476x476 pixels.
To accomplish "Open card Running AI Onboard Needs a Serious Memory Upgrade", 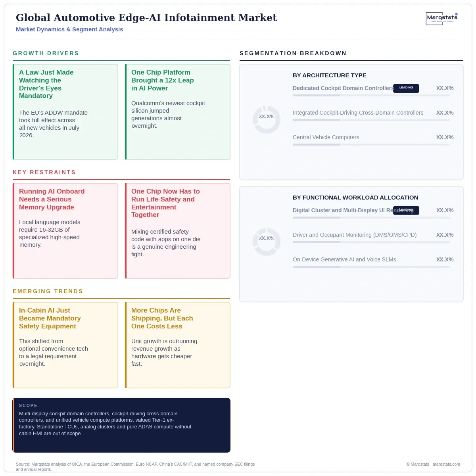I will pos(65,231).
